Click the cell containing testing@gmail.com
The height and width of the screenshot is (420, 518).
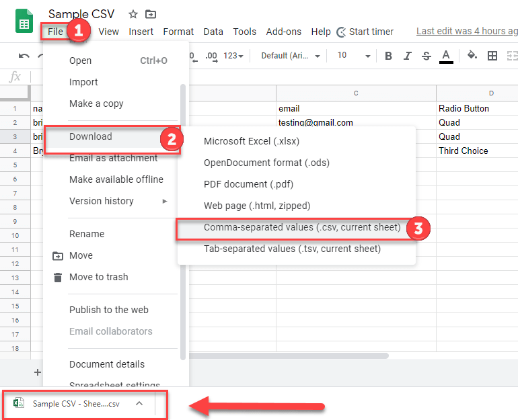pyautogui.click(x=356, y=123)
